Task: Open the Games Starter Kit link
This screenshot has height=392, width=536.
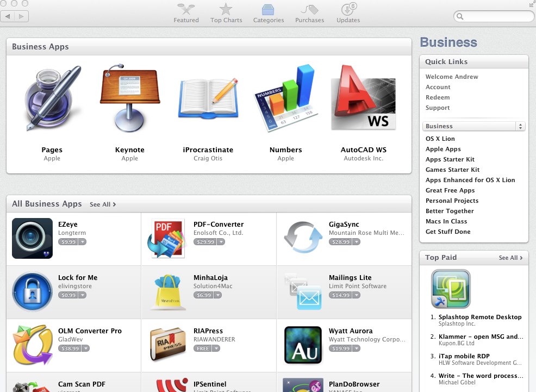Action: pos(453,170)
